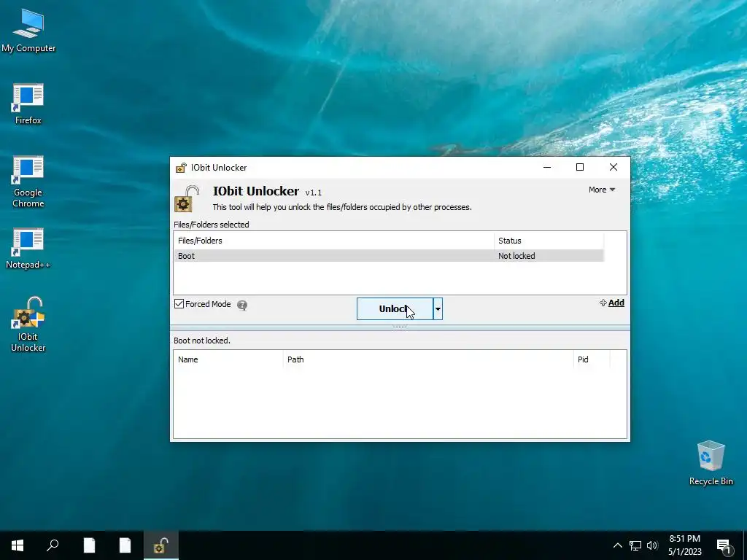Click the IObit Unlocker padlock logo
This screenshot has height=560, width=747.
pyautogui.click(x=186, y=198)
